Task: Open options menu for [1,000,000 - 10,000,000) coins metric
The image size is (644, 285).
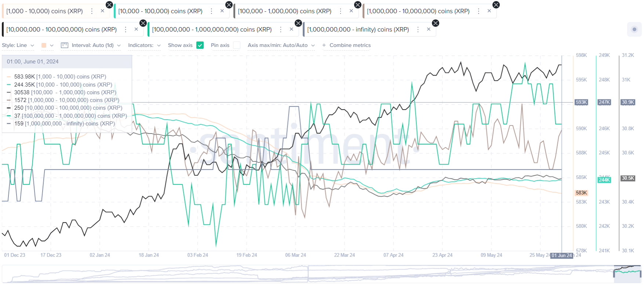Action: click(x=479, y=11)
